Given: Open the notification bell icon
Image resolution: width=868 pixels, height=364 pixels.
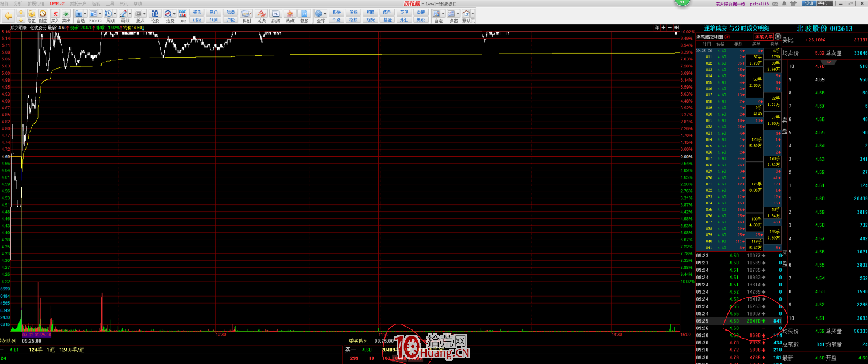Looking at the screenshot, I should pos(784,4).
